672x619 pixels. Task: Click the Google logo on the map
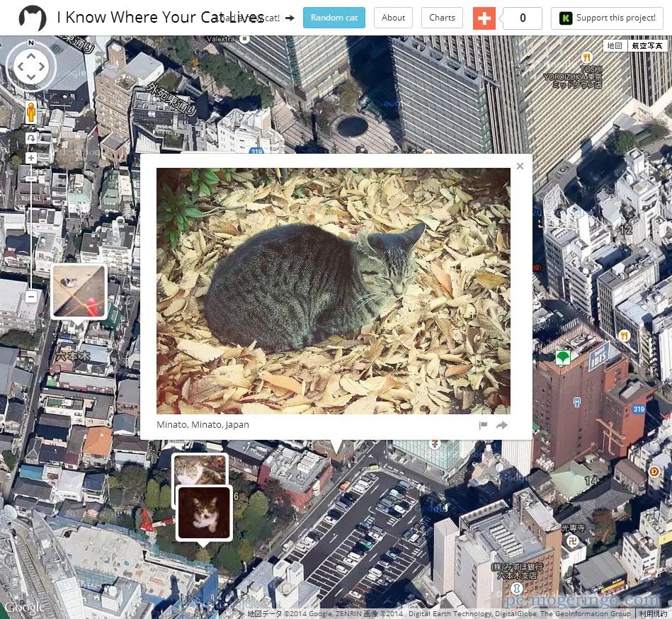[25, 607]
